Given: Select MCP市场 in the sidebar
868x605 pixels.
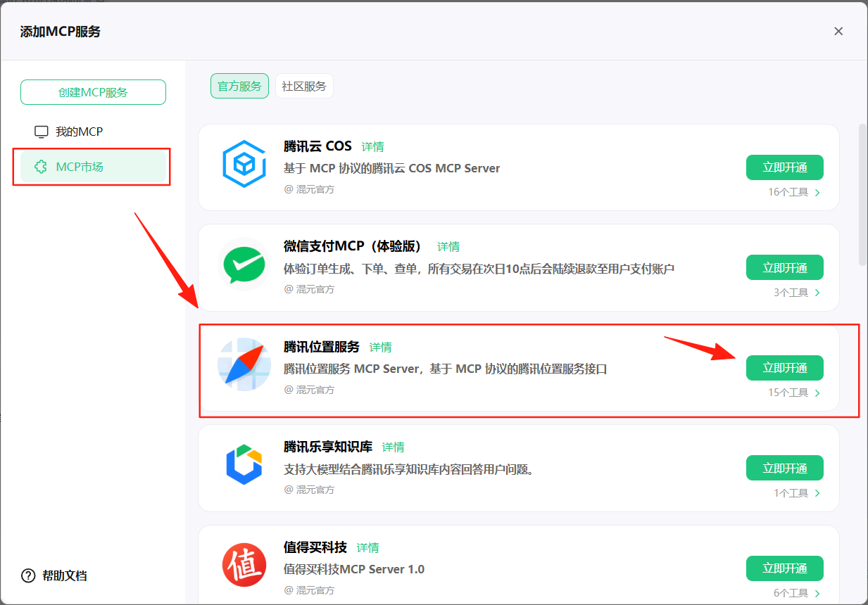Looking at the screenshot, I should [93, 167].
